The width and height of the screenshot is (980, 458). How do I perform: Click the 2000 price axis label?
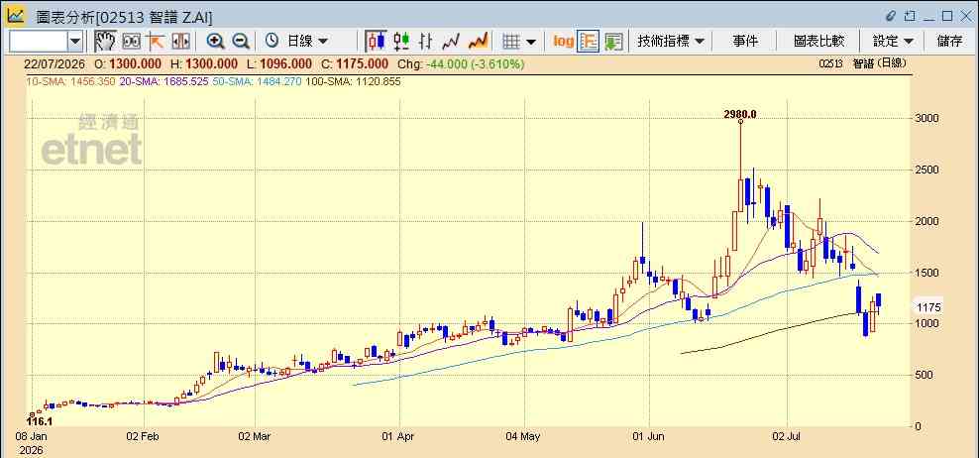[927, 221]
